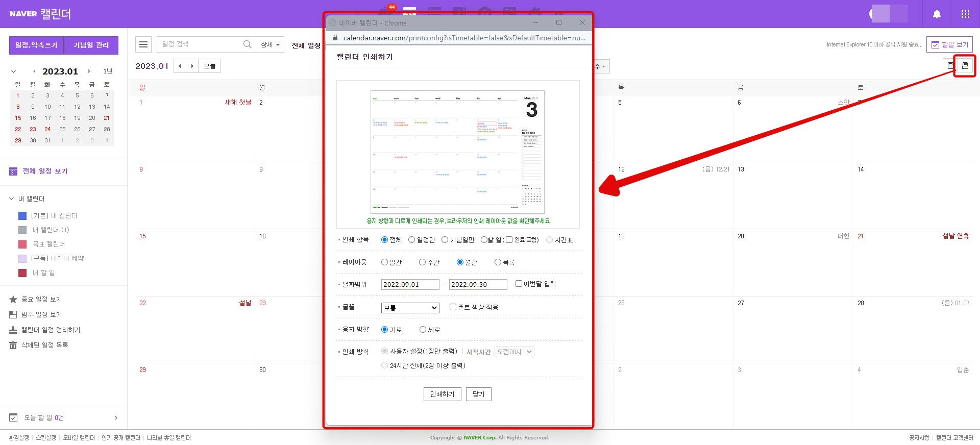
Task: Open the 글꼴 보통 dropdown
Action: pyautogui.click(x=410, y=308)
